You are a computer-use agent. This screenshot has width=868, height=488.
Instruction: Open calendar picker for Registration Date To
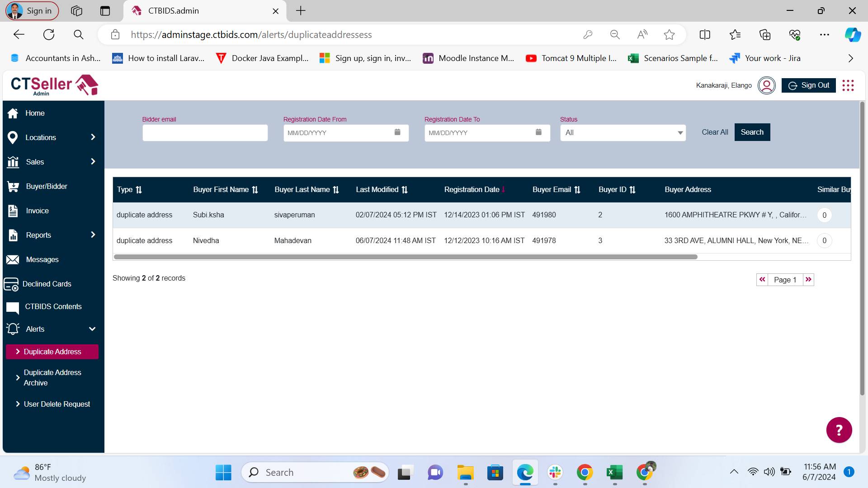[x=538, y=132]
